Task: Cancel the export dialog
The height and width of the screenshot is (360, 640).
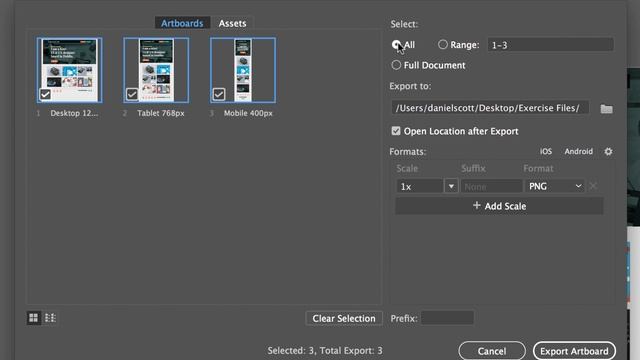Action: coord(492,351)
